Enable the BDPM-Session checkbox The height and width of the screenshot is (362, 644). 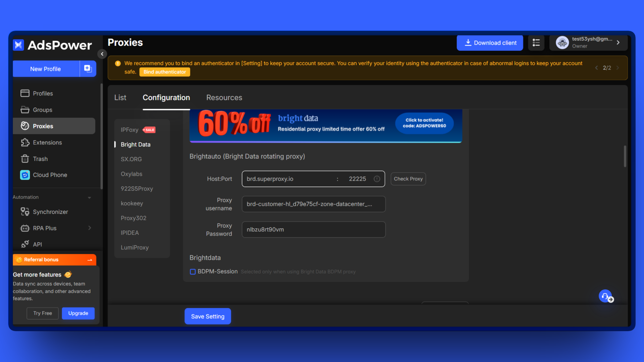(x=193, y=271)
